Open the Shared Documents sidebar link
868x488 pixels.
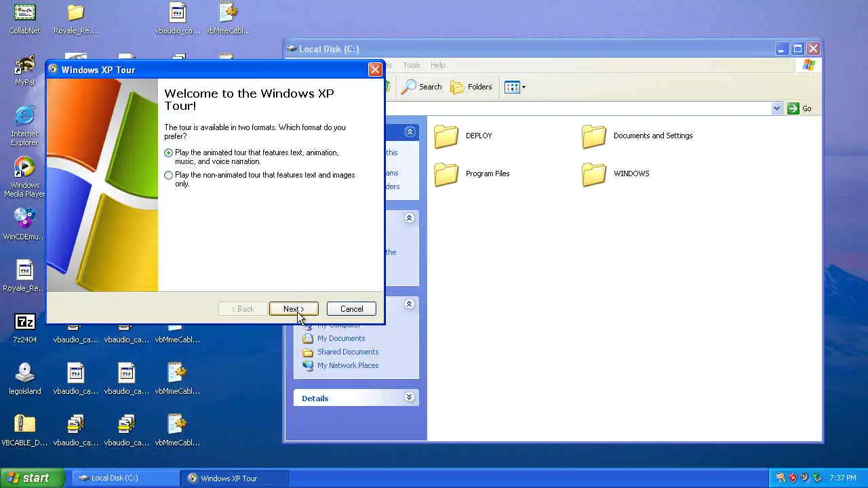click(347, 352)
